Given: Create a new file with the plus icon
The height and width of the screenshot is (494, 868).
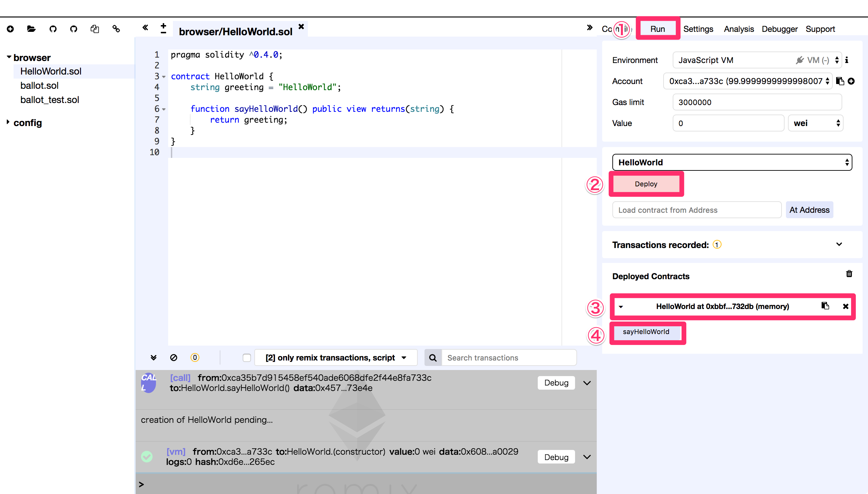Looking at the screenshot, I should click(x=10, y=29).
